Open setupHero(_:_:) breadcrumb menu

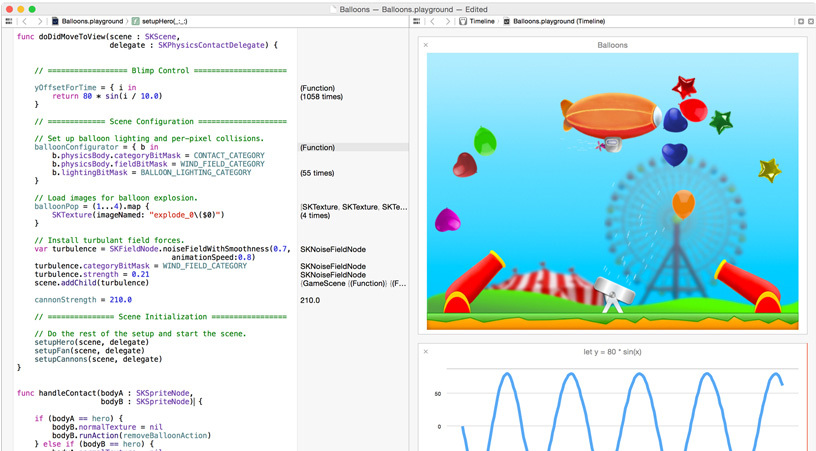point(164,21)
